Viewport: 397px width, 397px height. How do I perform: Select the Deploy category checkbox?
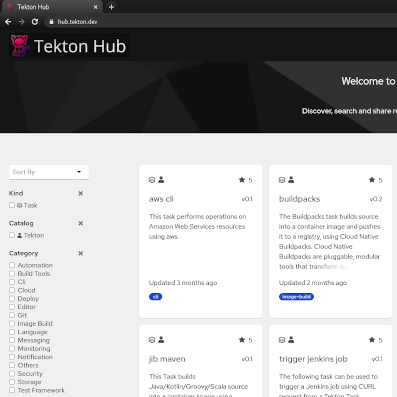(x=12, y=298)
